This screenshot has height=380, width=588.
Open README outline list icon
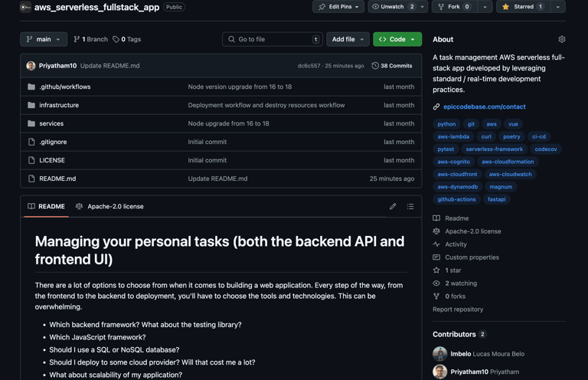pyautogui.click(x=410, y=206)
